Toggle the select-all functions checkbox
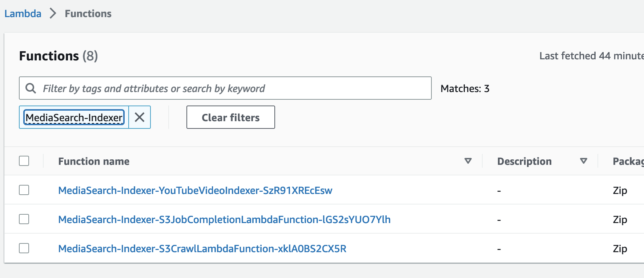644x278 pixels. (24, 161)
